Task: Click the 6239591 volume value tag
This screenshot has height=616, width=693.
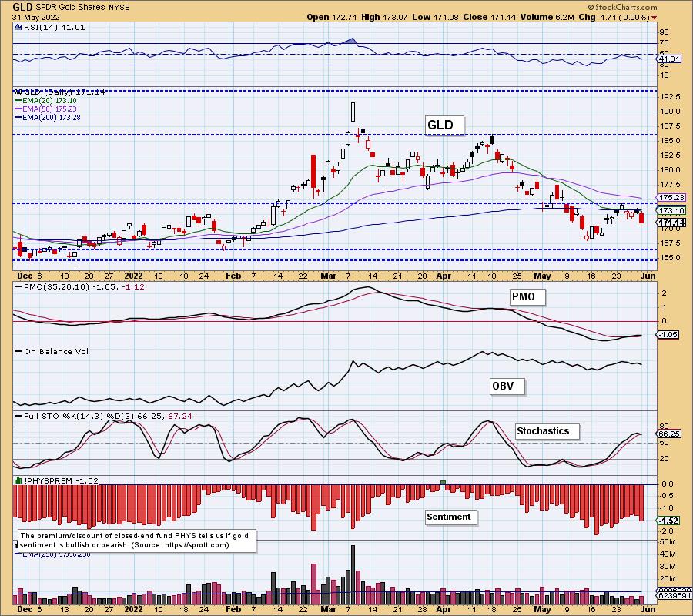Action: [x=673, y=596]
